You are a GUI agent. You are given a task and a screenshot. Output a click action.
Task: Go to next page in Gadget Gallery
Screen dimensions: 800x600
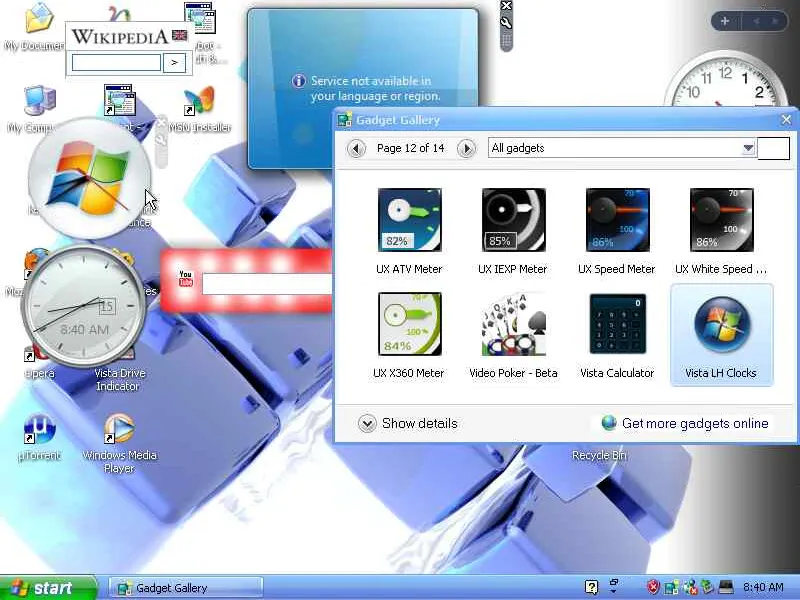(x=466, y=148)
